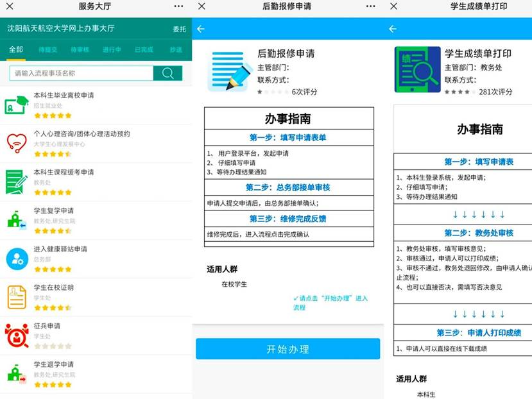Select the green document icon for 本科生课程缓考申请
The width and height of the screenshot is (532, 399).
17,182
